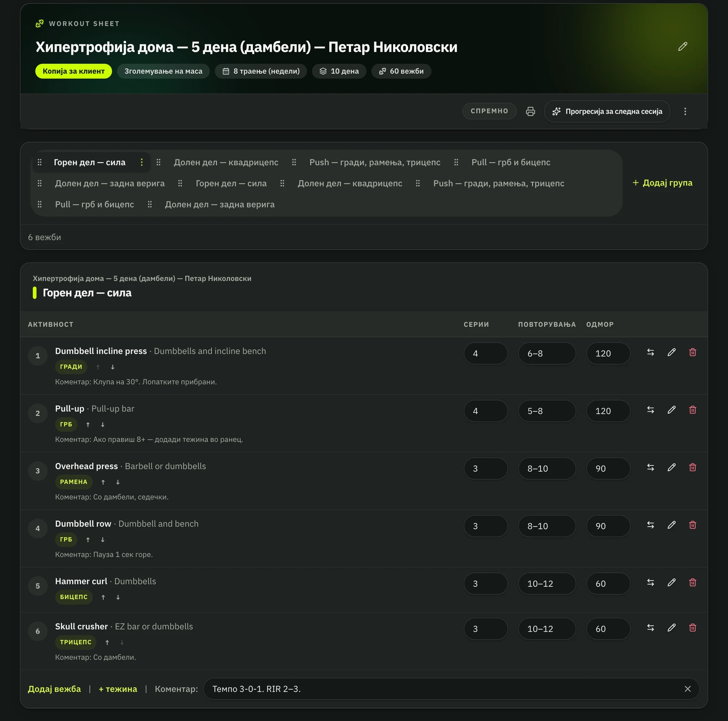This screenshot has height=721, width=728.
Task: Click Прогресија за следна сесија button
Action: click(x=607, y=111)
